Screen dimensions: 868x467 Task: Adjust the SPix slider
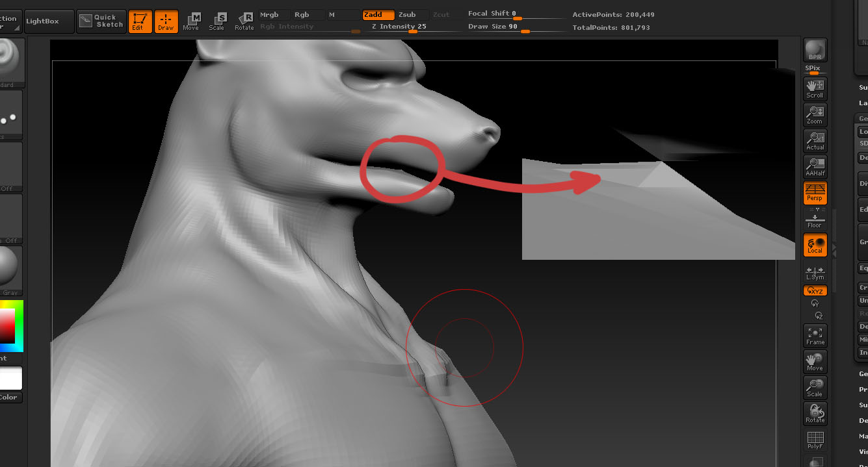click(815, 69)
